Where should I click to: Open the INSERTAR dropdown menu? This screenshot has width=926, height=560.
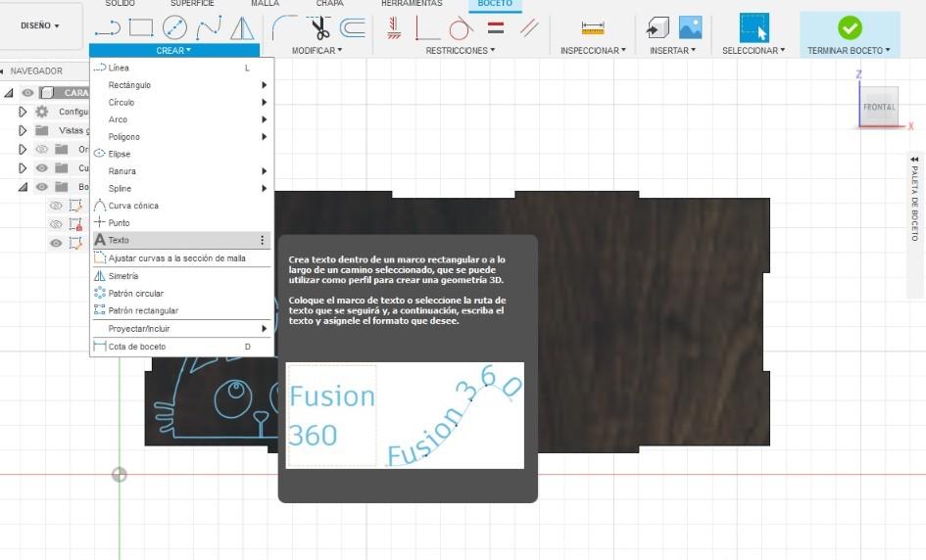672,51
